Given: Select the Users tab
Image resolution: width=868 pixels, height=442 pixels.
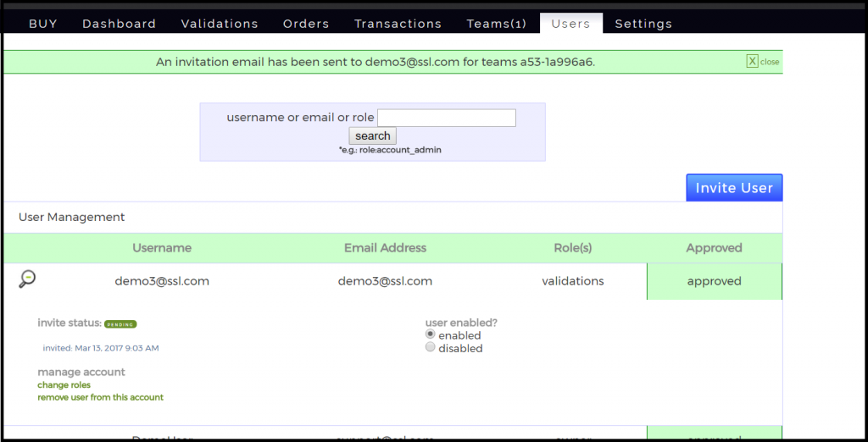Looking at the screenshot, I should [570, 24].
